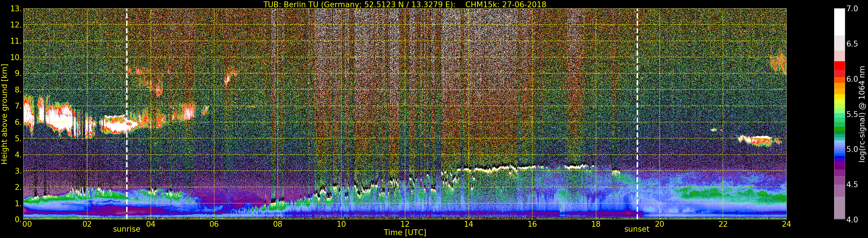Click time axis tick "06"
868x238 pixels.
pyautogui.click(x=214, y=224)
